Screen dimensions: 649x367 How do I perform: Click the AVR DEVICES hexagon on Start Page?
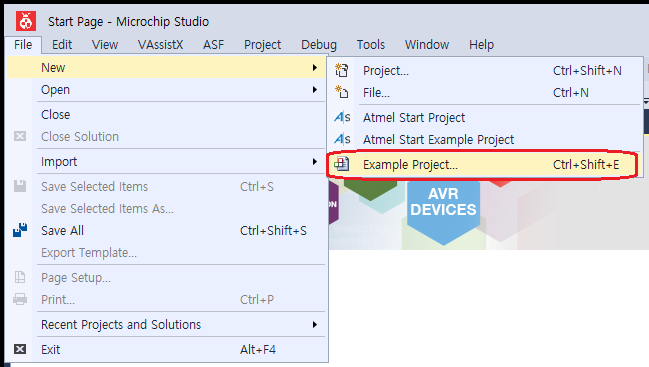point(443,212)
